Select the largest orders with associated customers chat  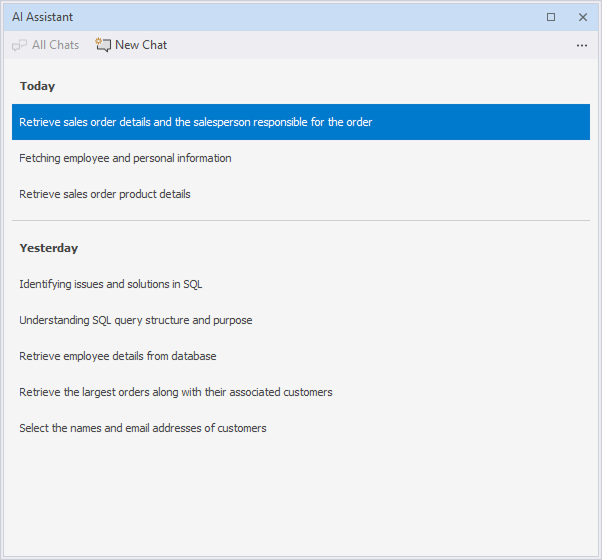point(176,392)
